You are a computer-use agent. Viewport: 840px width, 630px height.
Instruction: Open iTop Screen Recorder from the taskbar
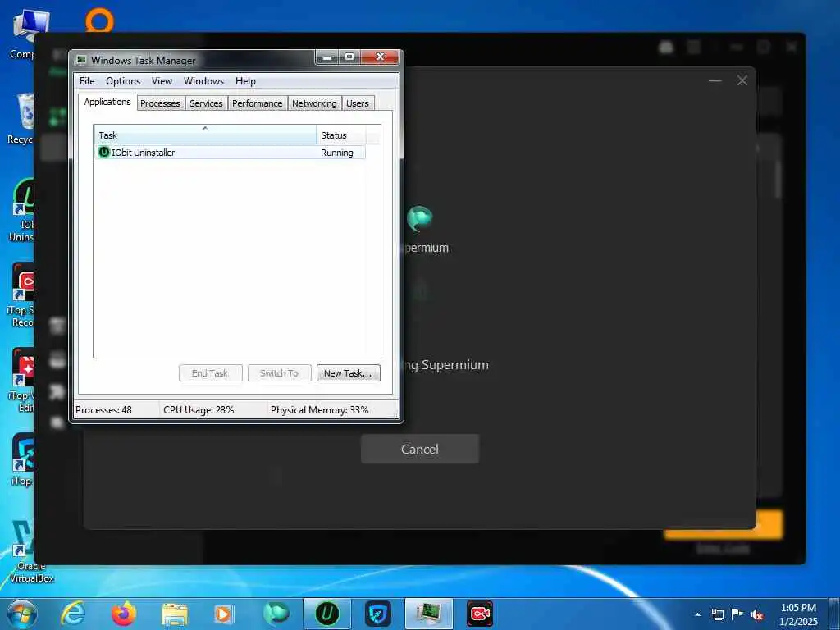(479, 614)
